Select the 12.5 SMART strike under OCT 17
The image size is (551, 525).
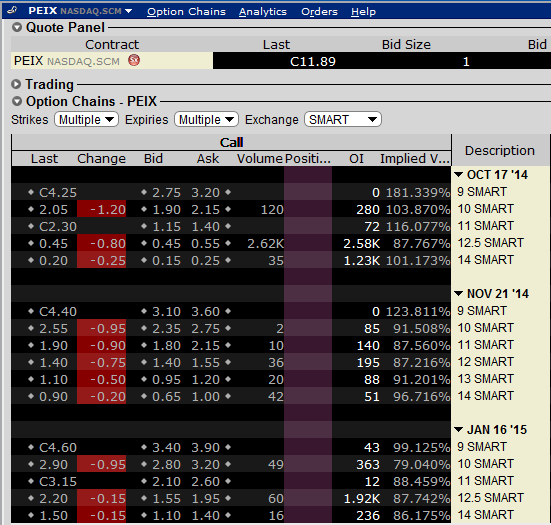tap(491, 243)
